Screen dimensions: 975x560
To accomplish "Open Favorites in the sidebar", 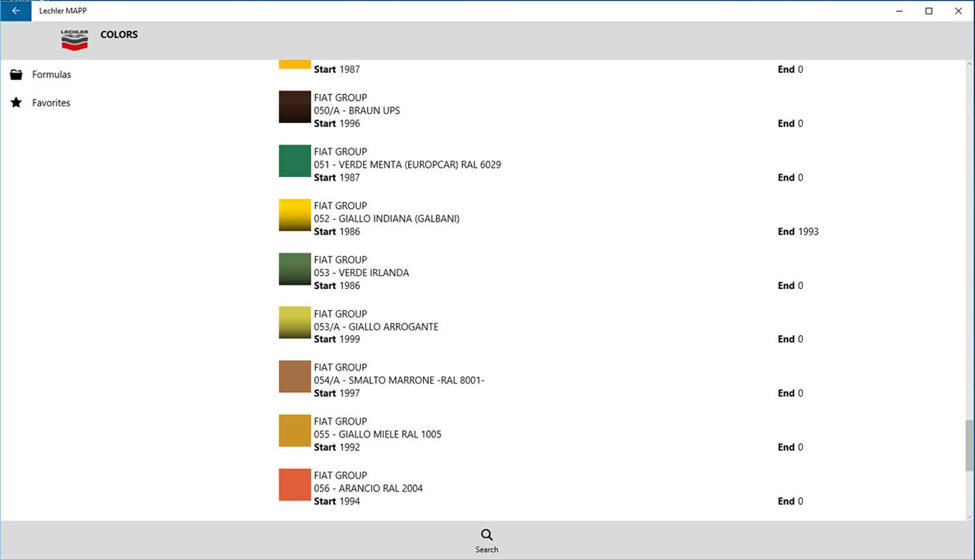I will click(51, 102).
